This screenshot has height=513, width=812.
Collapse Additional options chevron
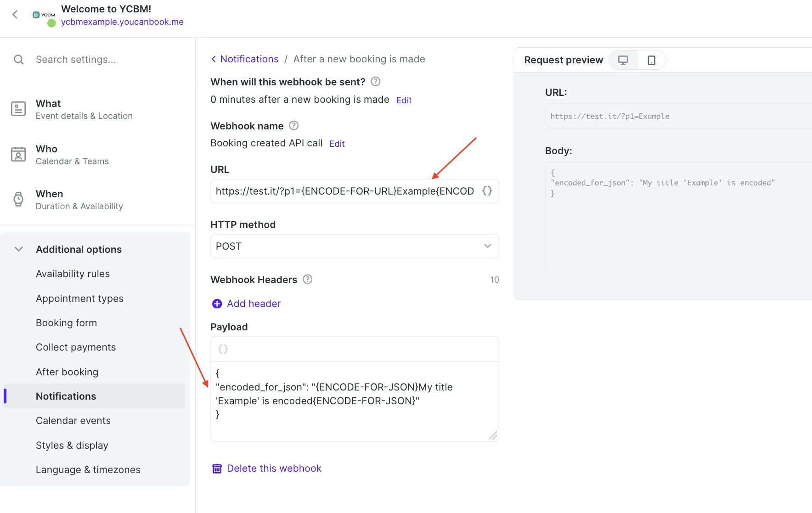click(18, 249)
